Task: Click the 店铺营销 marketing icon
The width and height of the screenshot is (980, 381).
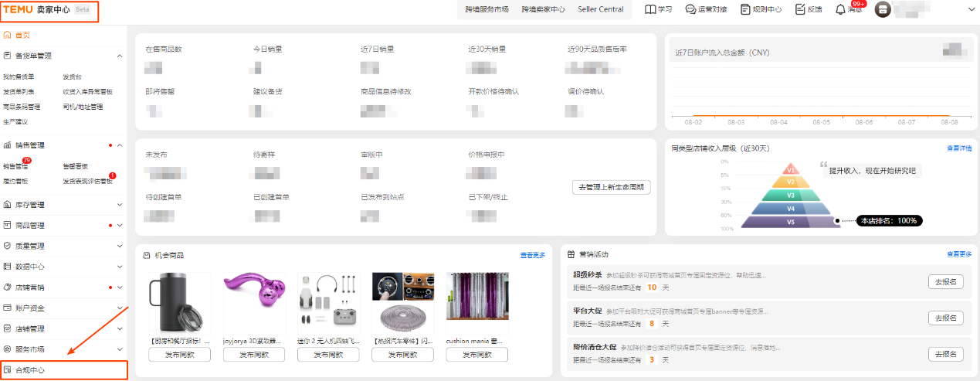Action: point(7,287)
